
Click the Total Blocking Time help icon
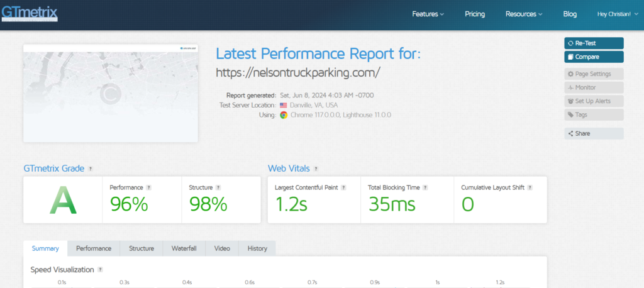click(x=425, y=187)
